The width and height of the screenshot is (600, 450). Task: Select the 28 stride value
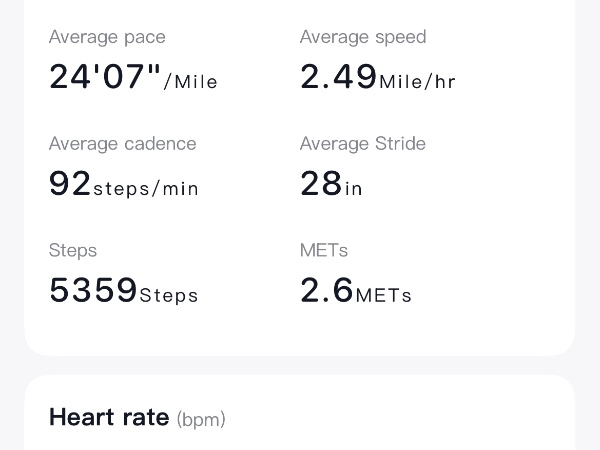click(321, 184)
